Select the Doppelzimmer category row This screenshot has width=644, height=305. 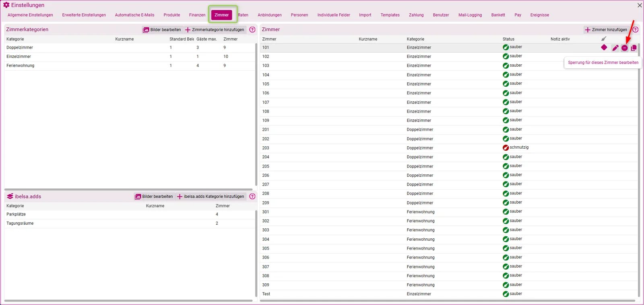[129, 47]
